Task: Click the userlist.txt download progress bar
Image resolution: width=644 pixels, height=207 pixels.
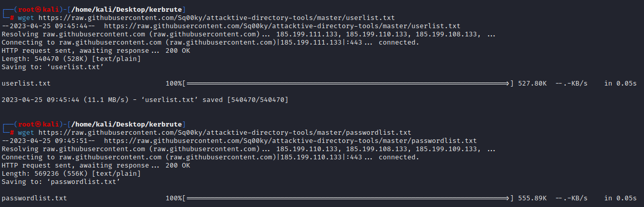Action: click(348, 83)
